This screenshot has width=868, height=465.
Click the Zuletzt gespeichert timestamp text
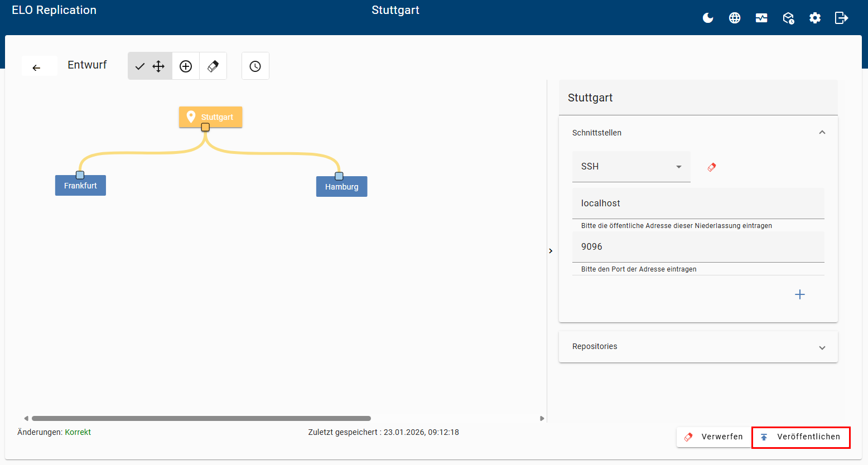click(384, 432)
